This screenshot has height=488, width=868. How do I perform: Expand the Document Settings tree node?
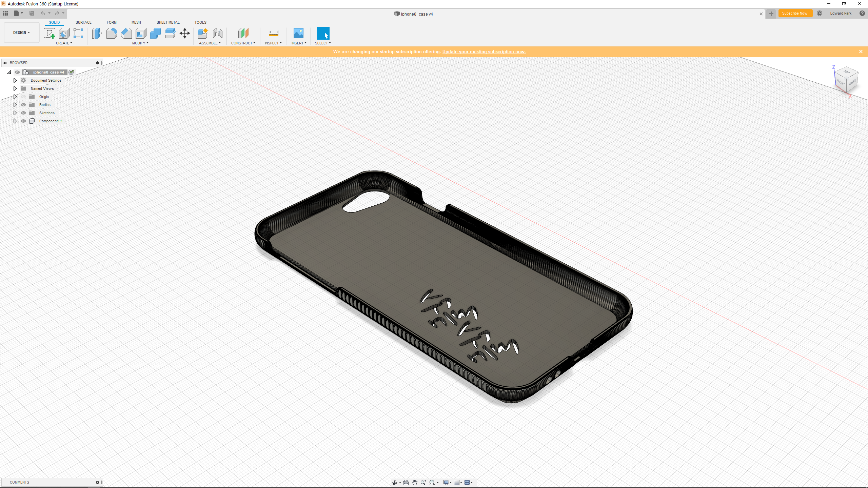(15, 80)
